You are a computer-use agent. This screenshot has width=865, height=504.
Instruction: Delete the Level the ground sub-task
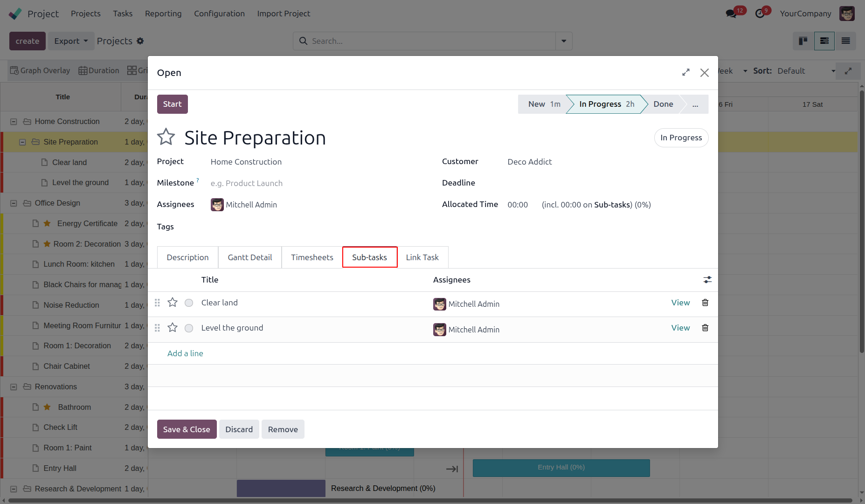pos(705,328)
